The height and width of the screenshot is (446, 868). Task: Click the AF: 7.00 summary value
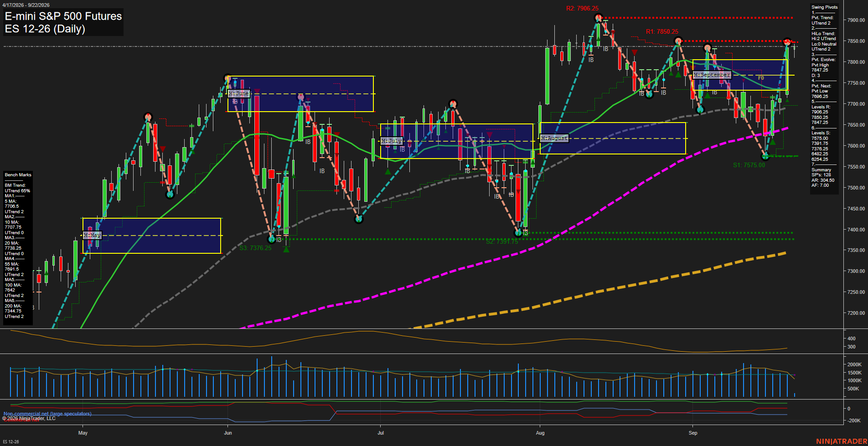(x=820, y=185)
